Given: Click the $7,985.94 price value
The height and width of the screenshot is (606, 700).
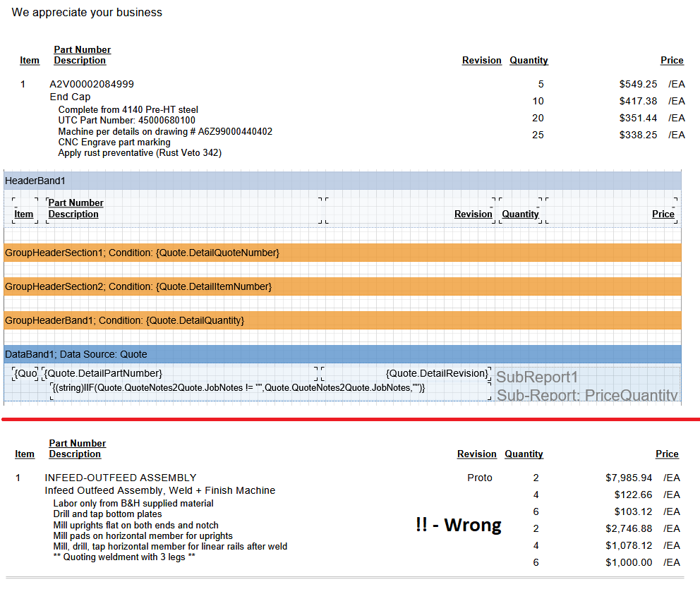Looking at the screenshot, I should [x=629, y=478].
